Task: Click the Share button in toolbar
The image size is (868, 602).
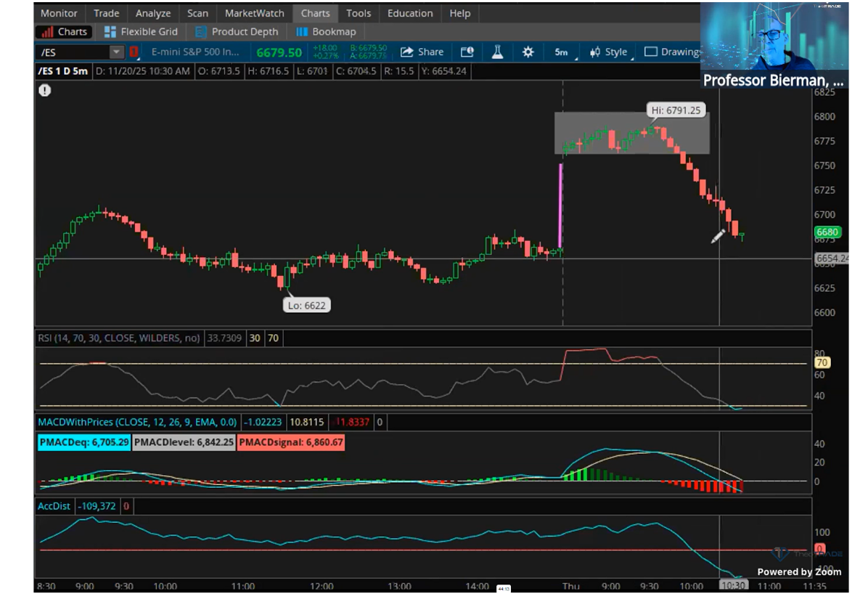Action: (422, 52)
